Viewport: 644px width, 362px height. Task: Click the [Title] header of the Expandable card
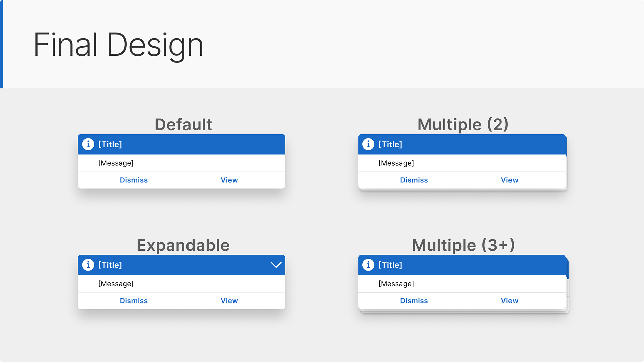click(110, 265)
